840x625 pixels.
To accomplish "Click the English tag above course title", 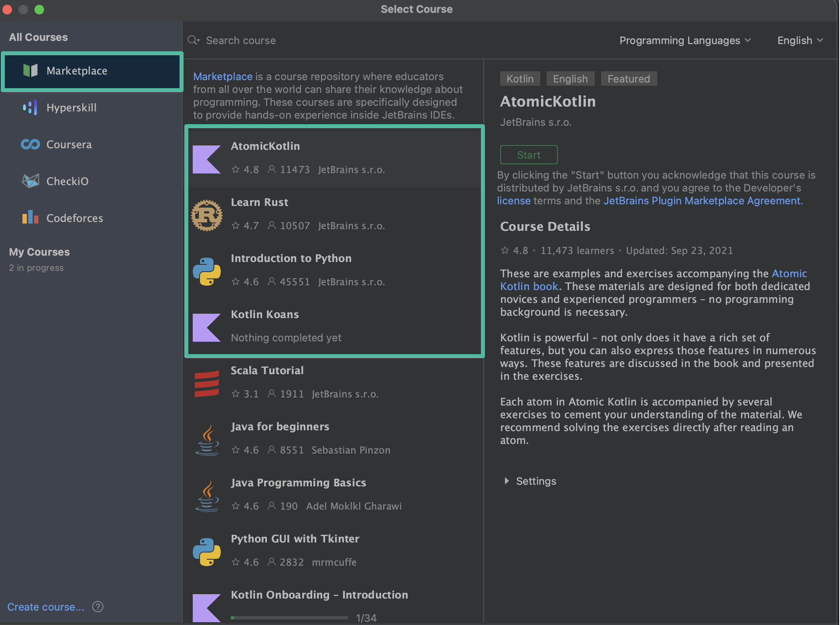I will (x=570, y=79).
